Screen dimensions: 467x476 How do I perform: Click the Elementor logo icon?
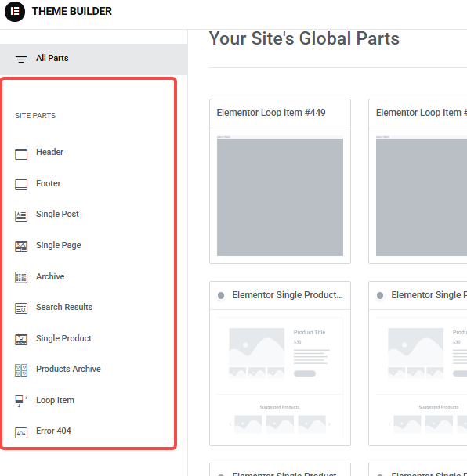(x=15, y=12)
